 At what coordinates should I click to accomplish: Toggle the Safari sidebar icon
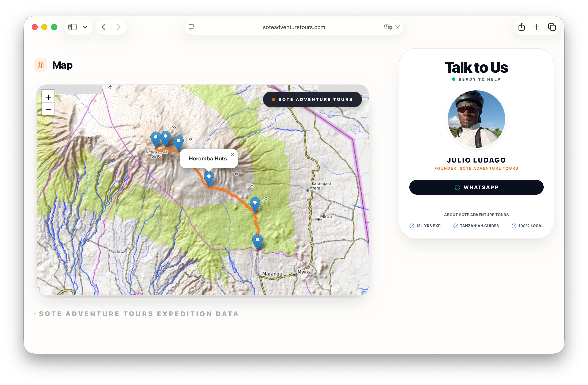(72, 27)
